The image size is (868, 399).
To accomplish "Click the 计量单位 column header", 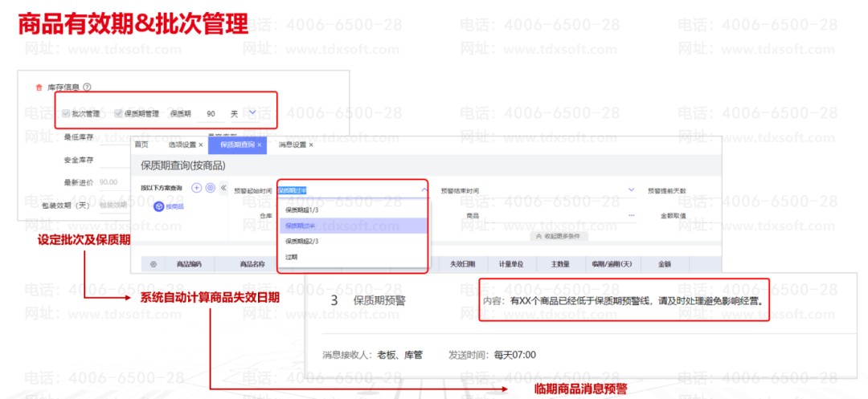I will pyautogui.click(x=511, y=264).
